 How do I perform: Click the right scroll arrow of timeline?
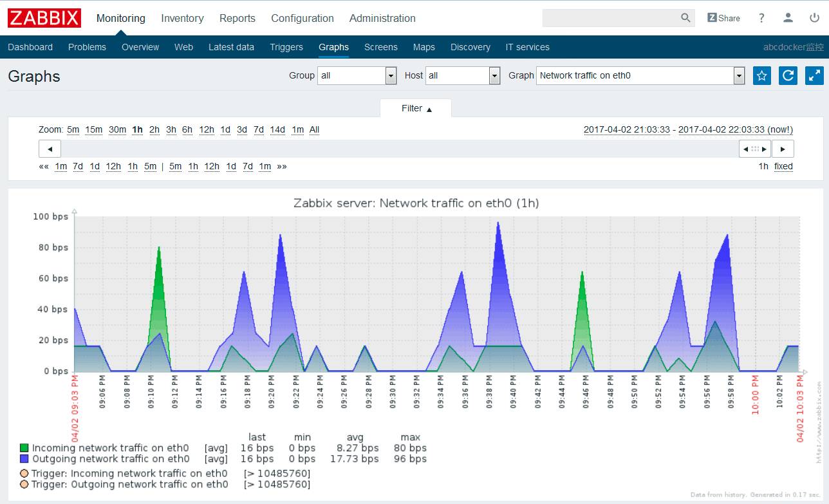(783, 149)
